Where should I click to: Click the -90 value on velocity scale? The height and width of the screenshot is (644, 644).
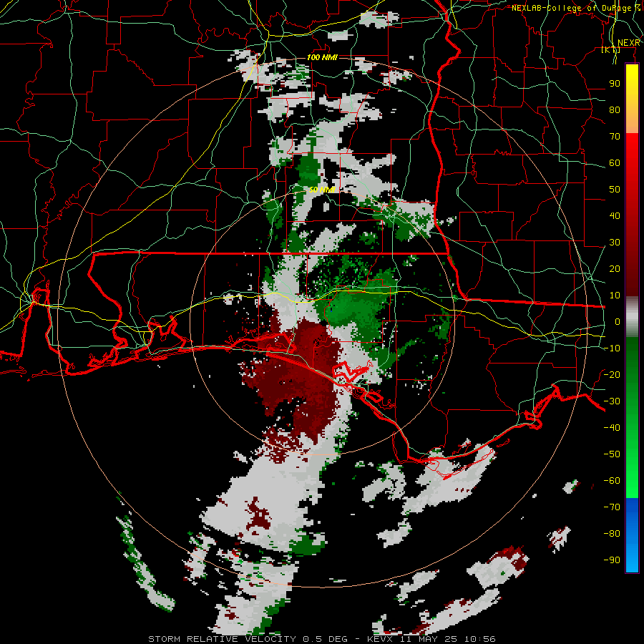click(612, 560)
